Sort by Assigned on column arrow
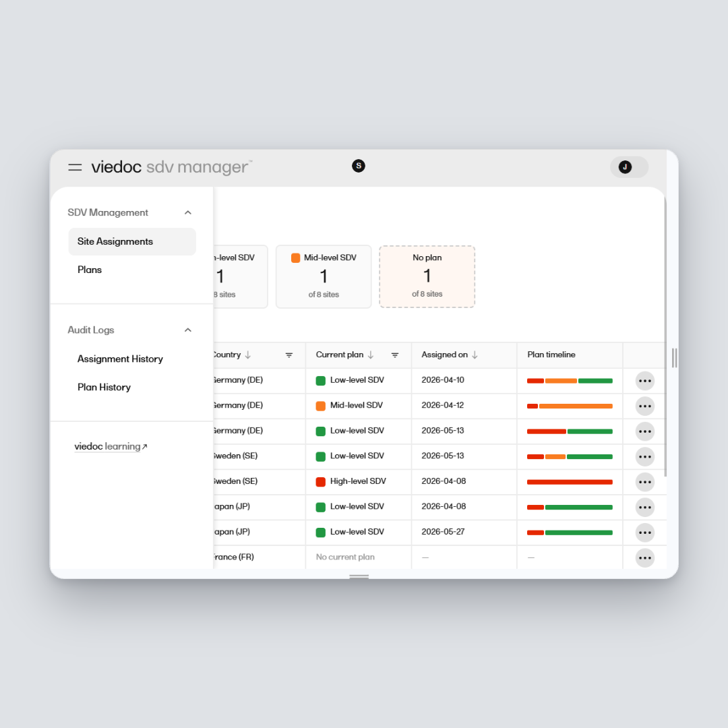Screen dimensions: 728x728 (x=475, y=355)
